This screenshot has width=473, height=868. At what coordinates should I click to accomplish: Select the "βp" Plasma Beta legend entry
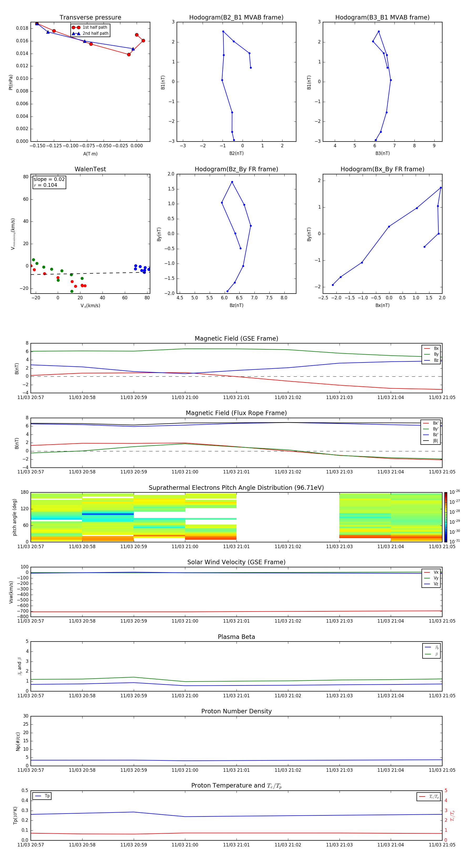click(431, 647)
